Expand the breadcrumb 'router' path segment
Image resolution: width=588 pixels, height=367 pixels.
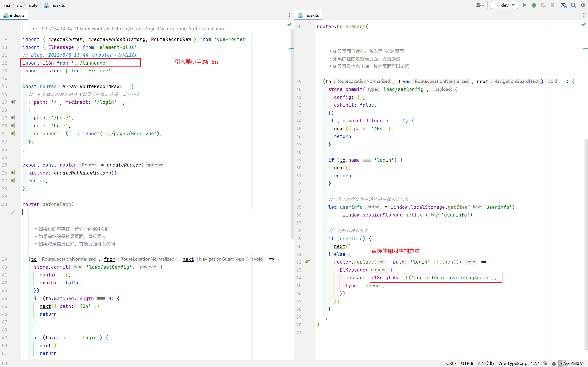coord(33,5)
